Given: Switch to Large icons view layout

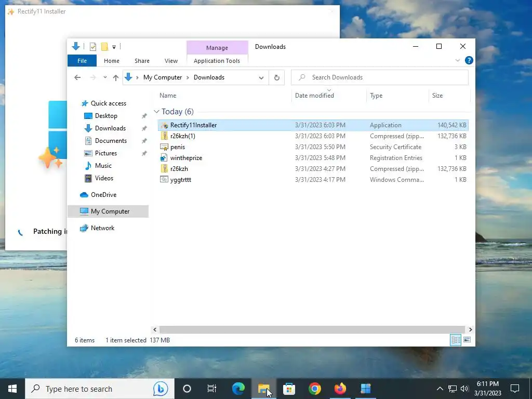Looking at the screenshot, I should click(x=467, y=340).
